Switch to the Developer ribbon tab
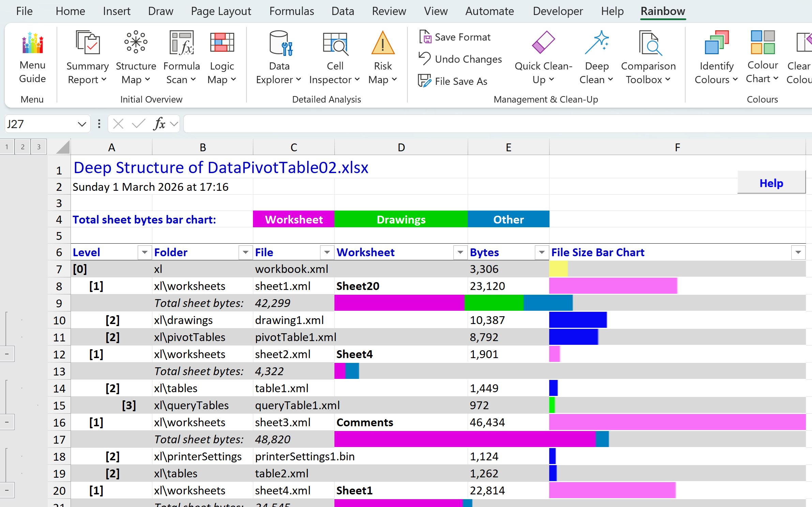812x507 pixels. 558,11
